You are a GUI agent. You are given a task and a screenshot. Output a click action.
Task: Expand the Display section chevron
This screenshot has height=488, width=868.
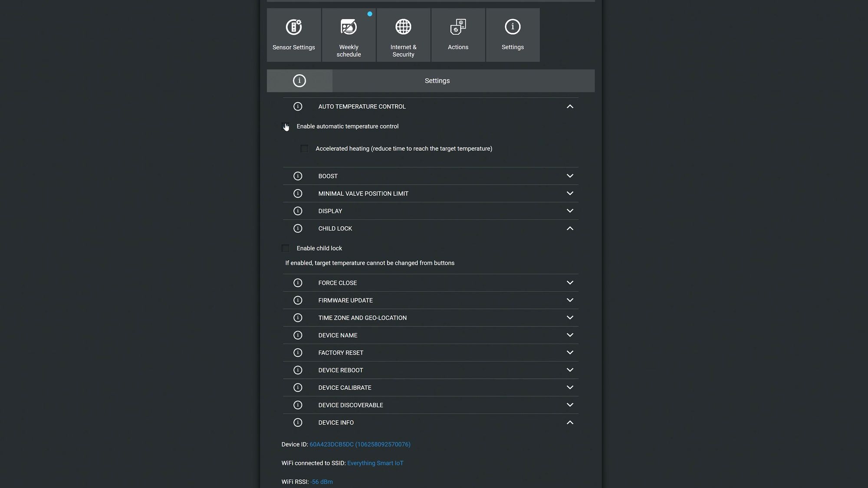(x=570, y=211)
